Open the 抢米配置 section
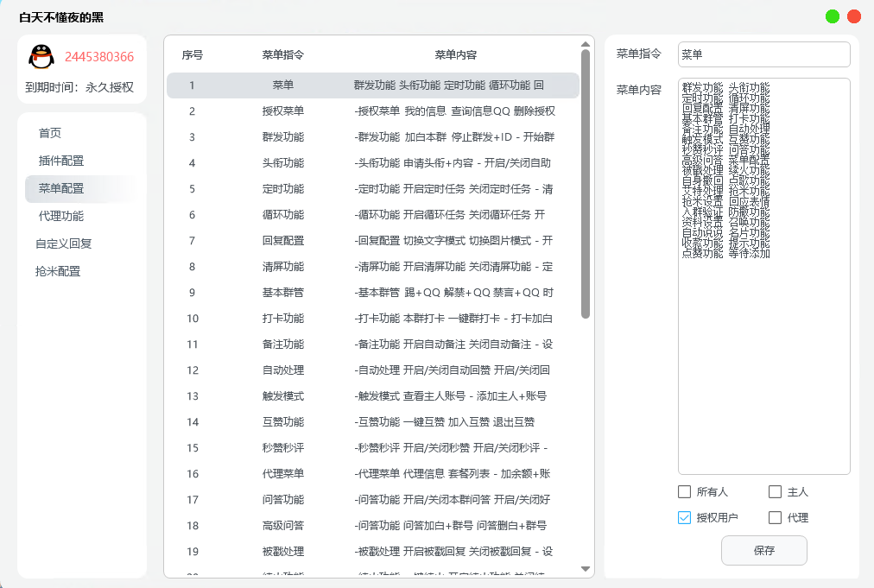Image resolution: width=874 pixels, height=588 pixels. (x=57, y=270)
